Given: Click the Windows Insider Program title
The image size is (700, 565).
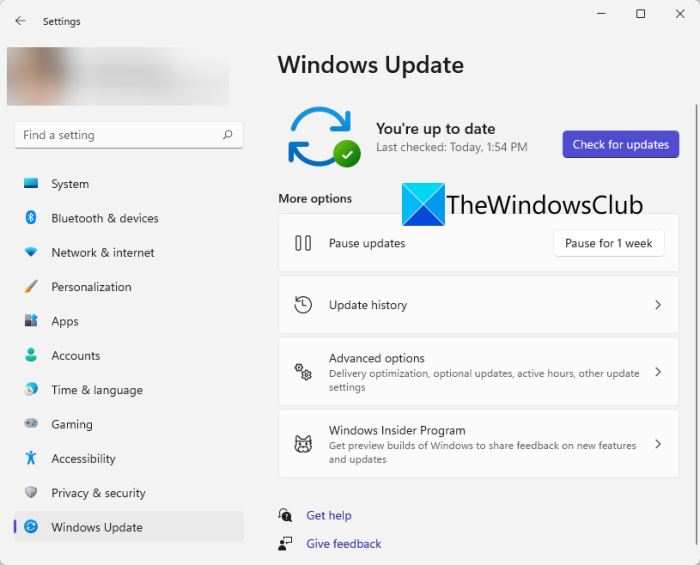Looking at the screenshot, I should tap(397, 430).
